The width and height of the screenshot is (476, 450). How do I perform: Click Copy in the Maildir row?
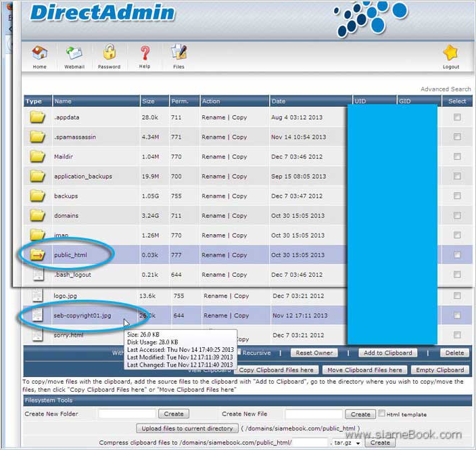[x=239, y=157]
